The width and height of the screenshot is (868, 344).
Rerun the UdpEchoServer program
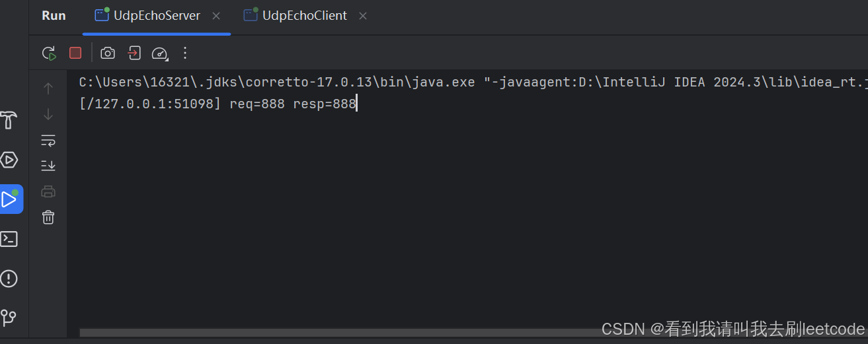click(x=49, y=53)
